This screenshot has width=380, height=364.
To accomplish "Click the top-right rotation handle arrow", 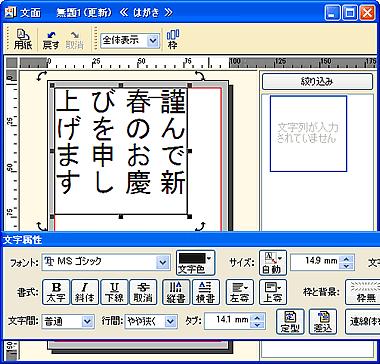I will click(199, 76).
